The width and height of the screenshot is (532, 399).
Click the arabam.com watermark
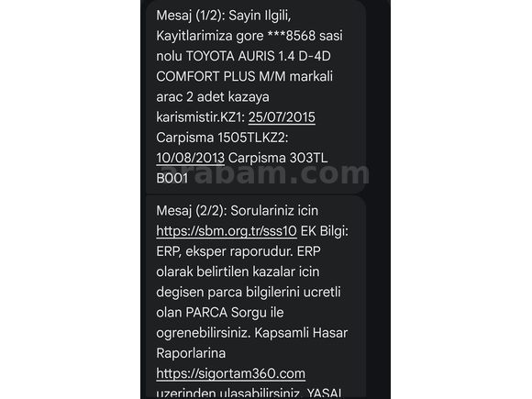pyautogui.click(x=265, y=173)
